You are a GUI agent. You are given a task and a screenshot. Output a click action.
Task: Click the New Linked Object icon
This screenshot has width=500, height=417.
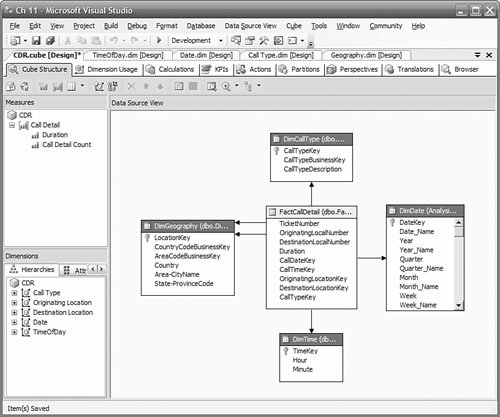[113, 87]
